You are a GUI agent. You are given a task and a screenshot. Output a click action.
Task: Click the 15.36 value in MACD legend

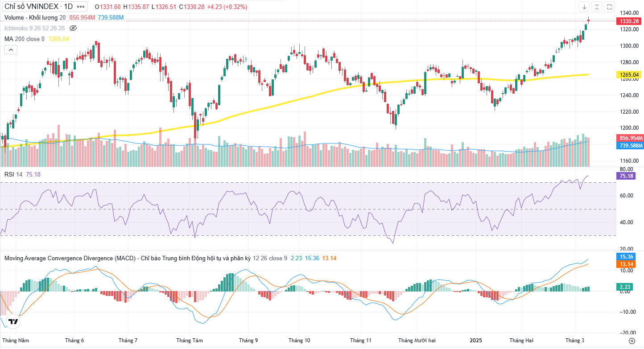coord(312,258)
